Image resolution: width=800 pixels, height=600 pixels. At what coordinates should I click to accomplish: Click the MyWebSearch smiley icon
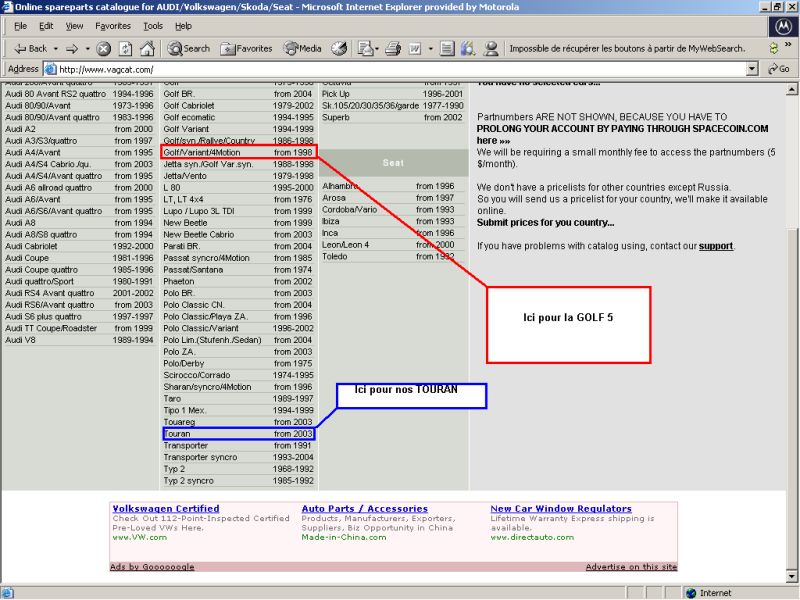click(x=773, y=48)
